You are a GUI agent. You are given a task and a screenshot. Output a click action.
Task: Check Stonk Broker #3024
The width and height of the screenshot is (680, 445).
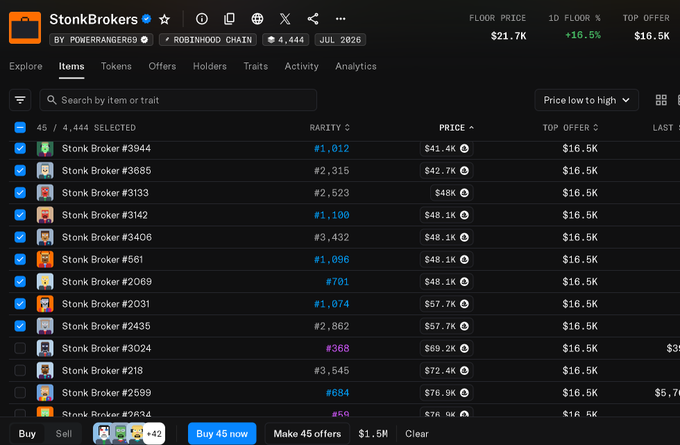click(x=20, y=348)
